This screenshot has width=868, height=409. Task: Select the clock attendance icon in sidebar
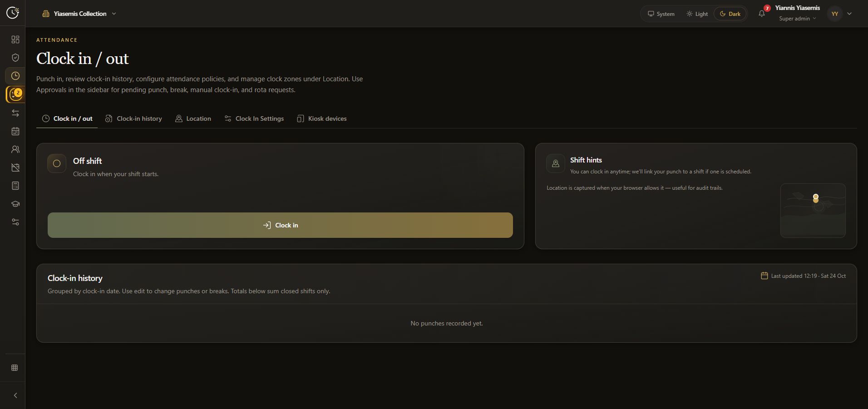(15, 76)
